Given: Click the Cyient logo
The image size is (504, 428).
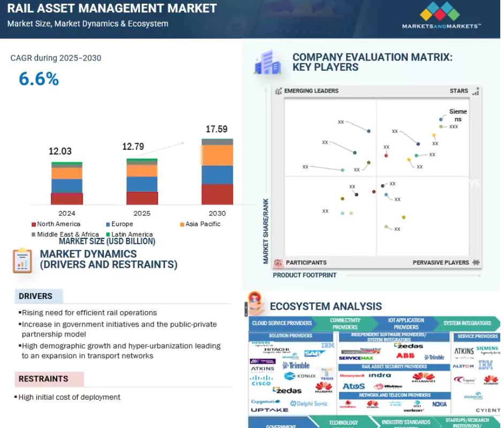Looking at the screenshot, I should pyautogui.click(x=487, y=410).
